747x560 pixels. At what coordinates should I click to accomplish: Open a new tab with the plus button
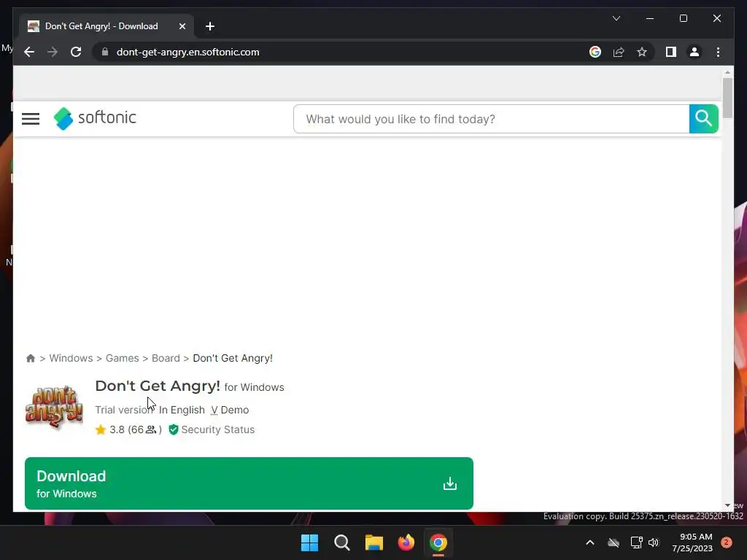click(x=209, y=26)
